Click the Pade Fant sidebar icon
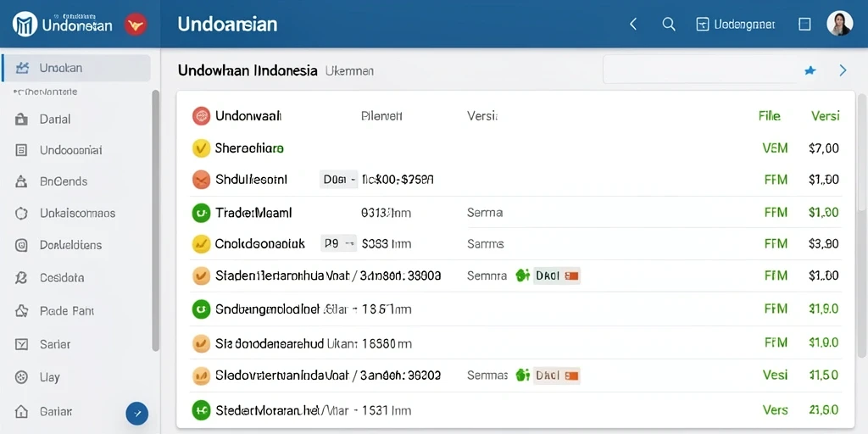The height and width of the screenshot is (434, 868). tap(21, 311)
